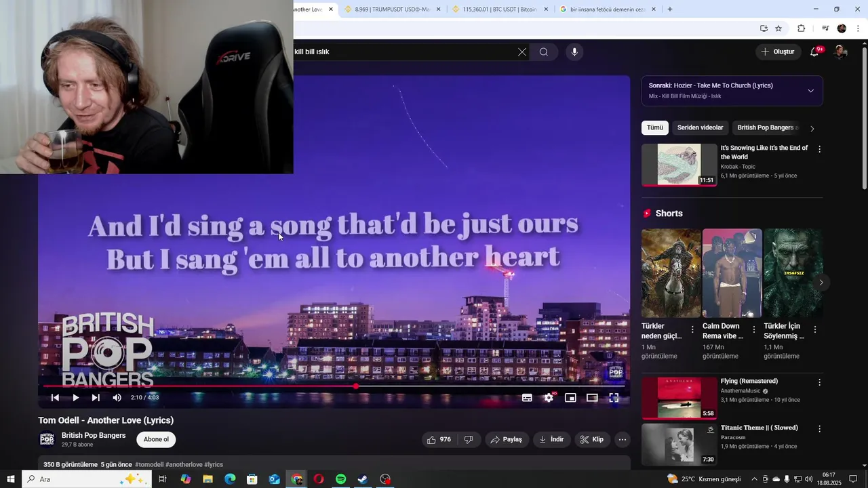Open options for Titanic Theme video
This screenshot has height=488, width=868.
coord(819,429)
